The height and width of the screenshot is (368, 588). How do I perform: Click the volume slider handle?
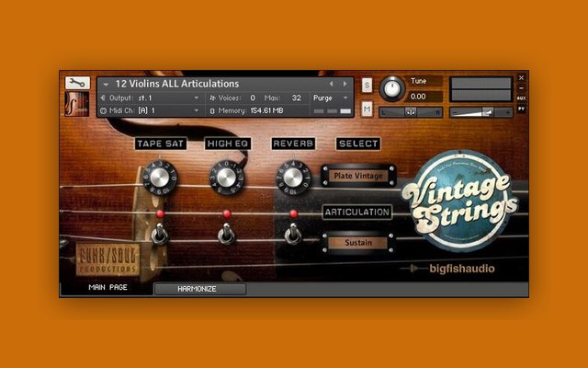tap(487, 112)
